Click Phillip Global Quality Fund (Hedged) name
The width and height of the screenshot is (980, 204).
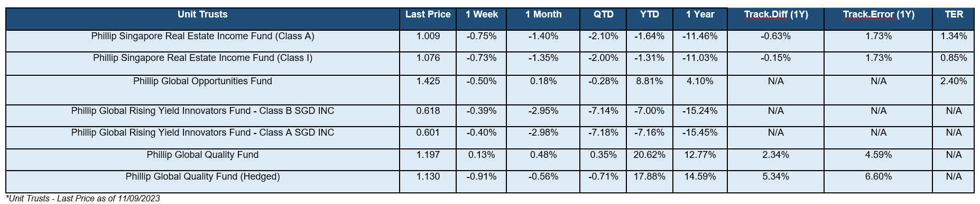(x=202, y=176)
